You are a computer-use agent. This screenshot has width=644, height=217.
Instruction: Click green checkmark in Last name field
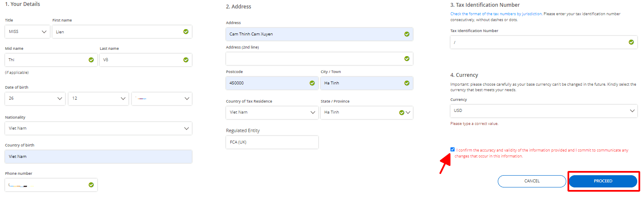click(186, 60)
